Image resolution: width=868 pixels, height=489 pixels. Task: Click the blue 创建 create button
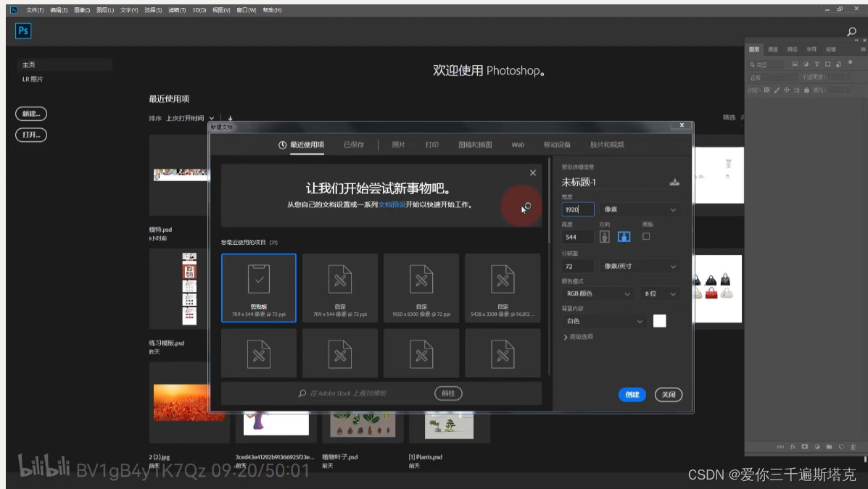coord(632,394)
